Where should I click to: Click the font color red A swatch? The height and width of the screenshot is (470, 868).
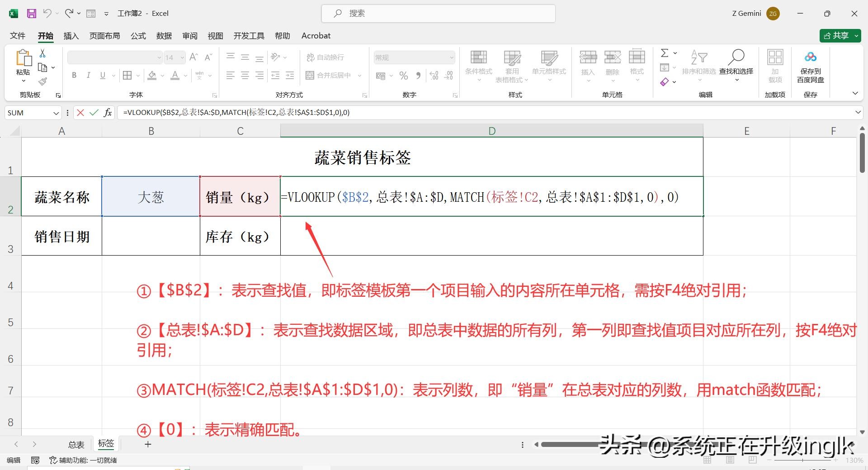(175, 76)
